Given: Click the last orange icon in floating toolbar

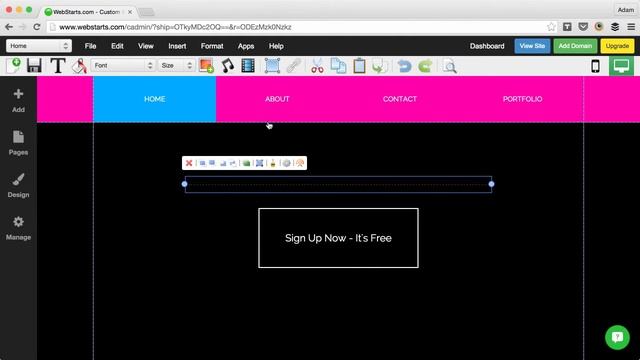Looking at the screenshot, I should [300, 163].
